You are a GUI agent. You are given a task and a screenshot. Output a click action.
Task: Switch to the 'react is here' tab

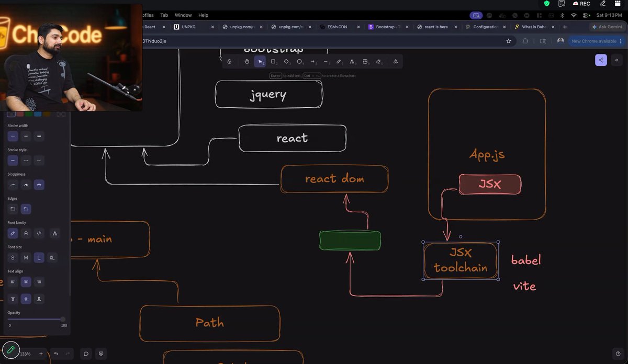pos(438,27)
